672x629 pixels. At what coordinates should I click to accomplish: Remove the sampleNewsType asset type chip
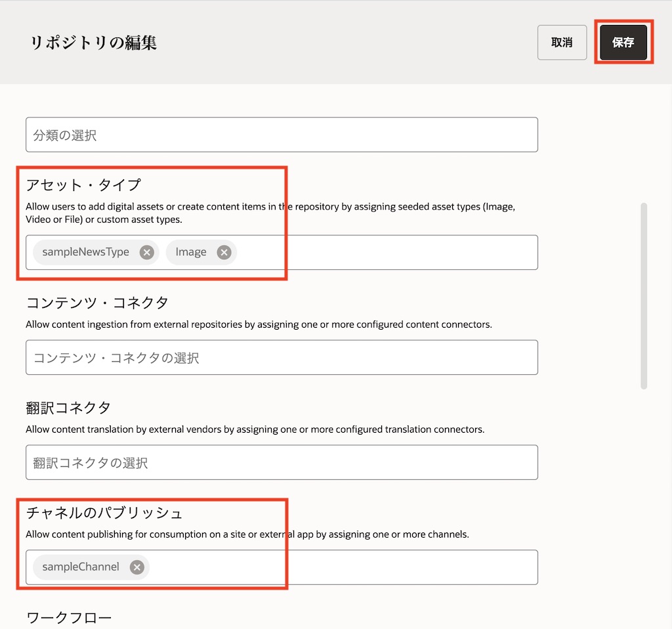(147, 252)
